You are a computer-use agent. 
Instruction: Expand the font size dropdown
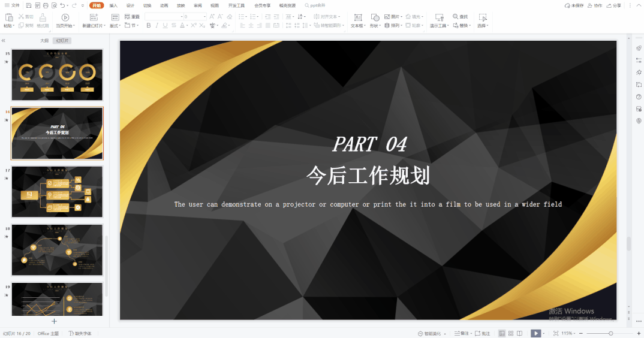point(204,17)
